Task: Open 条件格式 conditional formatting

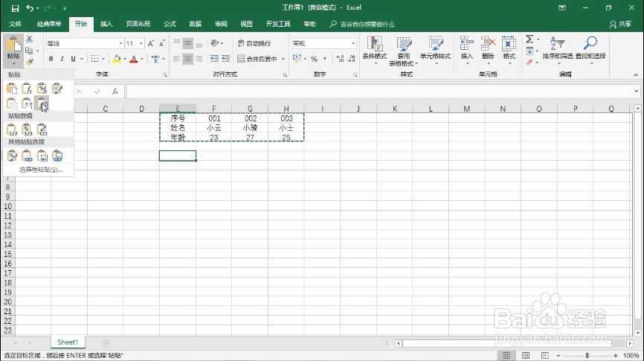Action: 375,50
